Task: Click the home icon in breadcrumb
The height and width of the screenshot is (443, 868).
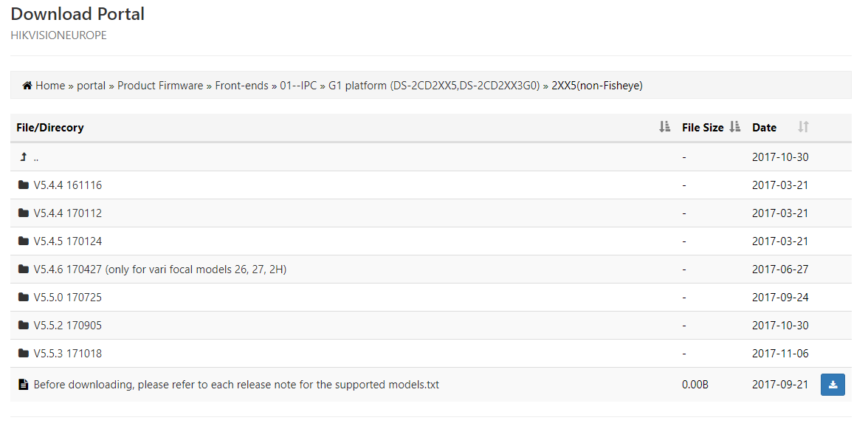Action: coord(27,86)
